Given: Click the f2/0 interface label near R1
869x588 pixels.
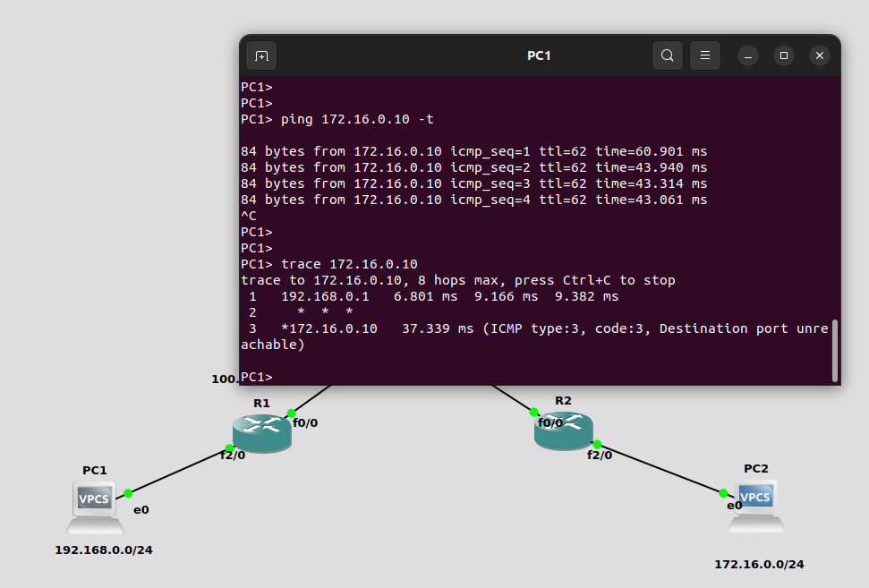Looking at the screenshot, I should [233, 455].
